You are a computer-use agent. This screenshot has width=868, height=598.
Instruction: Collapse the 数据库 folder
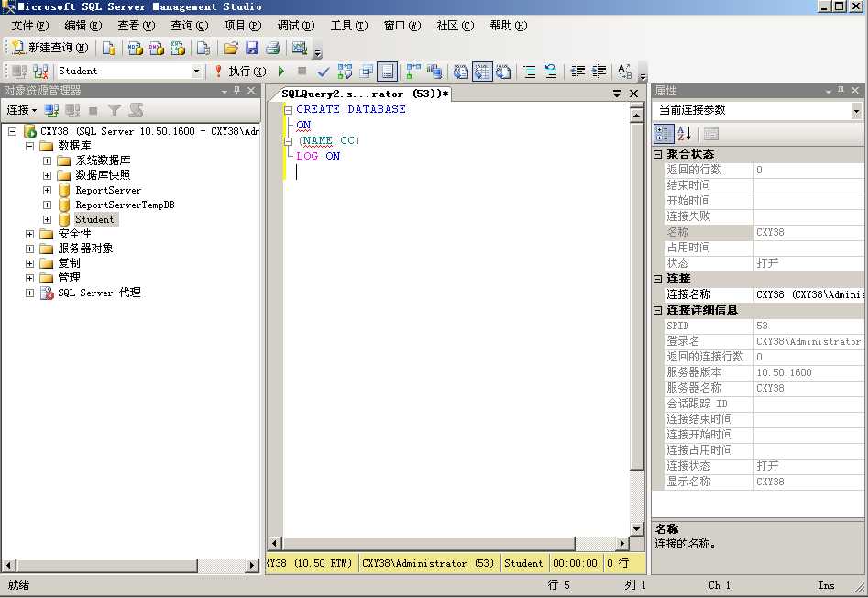point(30,146)
